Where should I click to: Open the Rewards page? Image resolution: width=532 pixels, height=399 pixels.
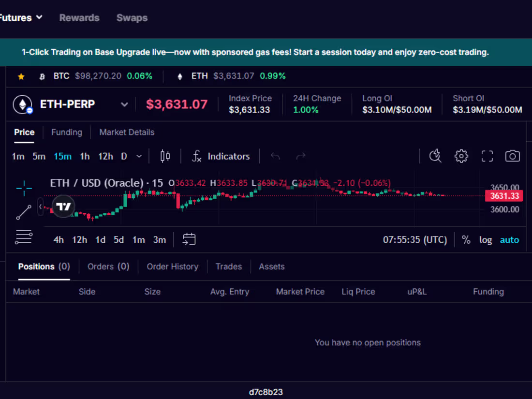click(x=79, y=17)
